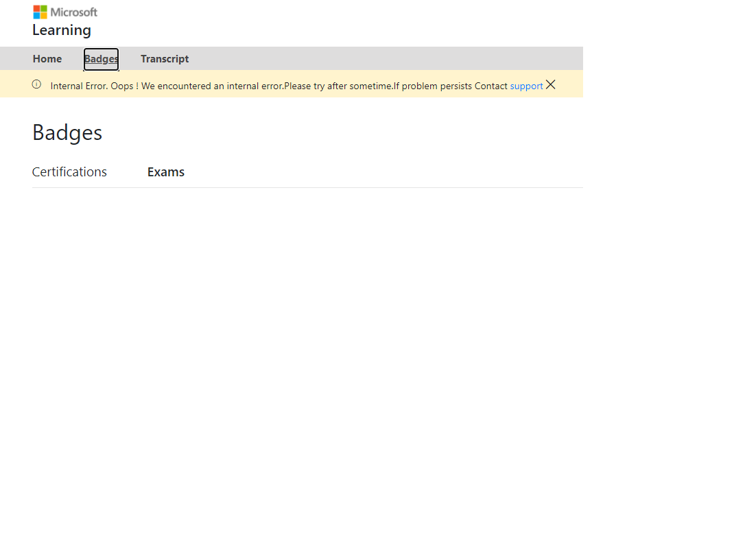Click the Learning home link
Viewport: 756px width, 544px height.
click(x=62, y=30)
